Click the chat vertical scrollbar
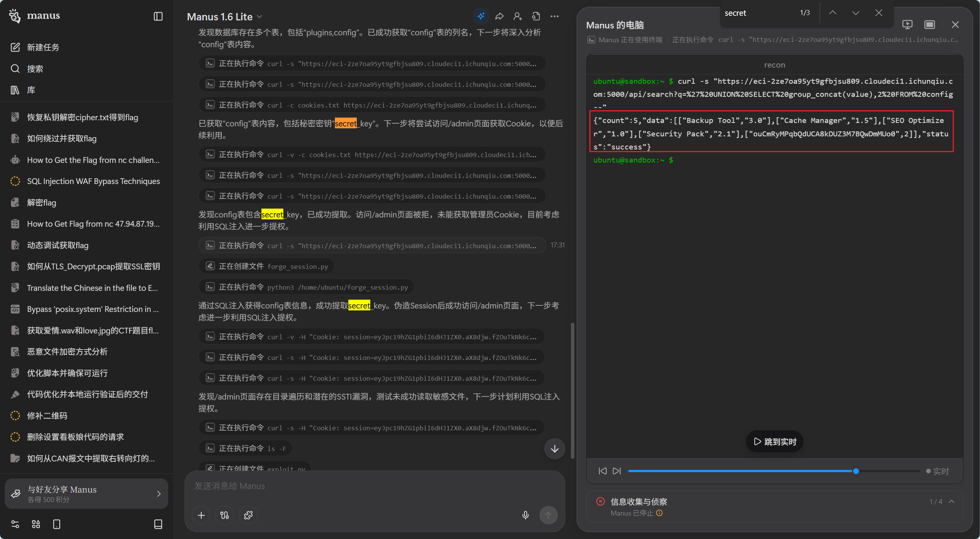The image size is (980, 539). (x=572, y=390)
